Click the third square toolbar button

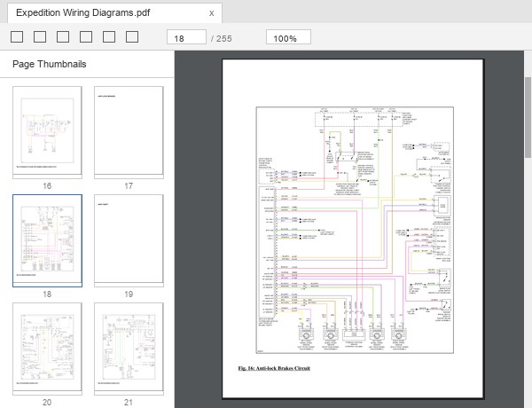(63, 37)
